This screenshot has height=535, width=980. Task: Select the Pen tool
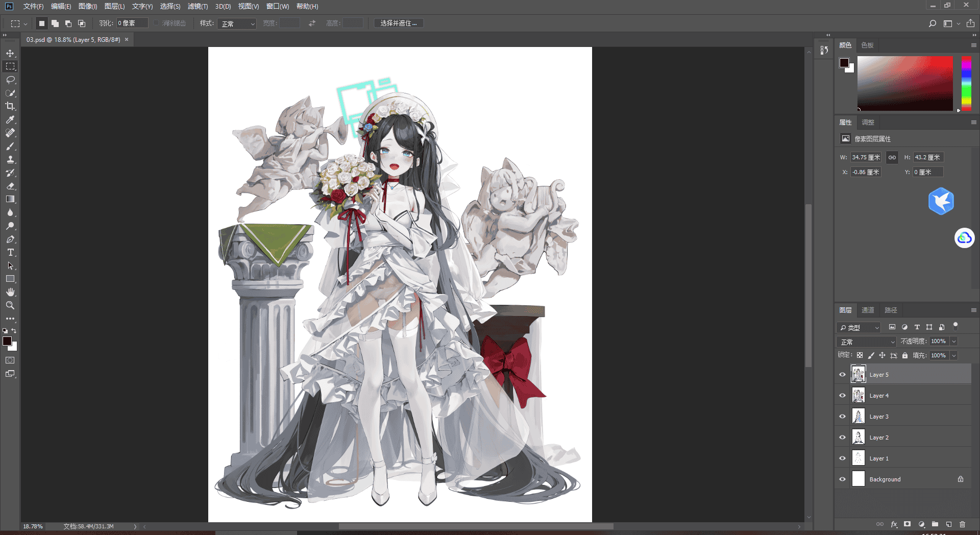pos(10,239)
